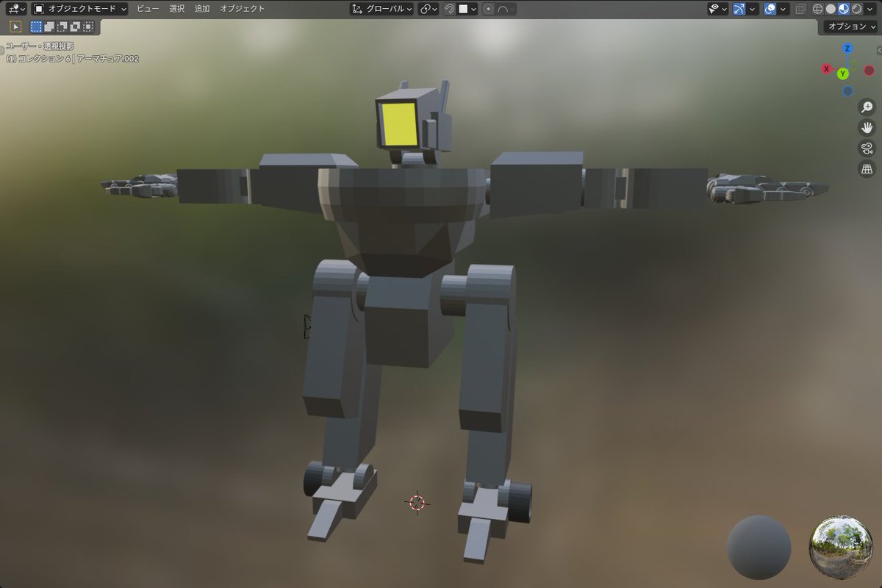Screen dimensions: 882x588
Task: Expand the shading options dropdown arrow
Action: tap(870, 9)
